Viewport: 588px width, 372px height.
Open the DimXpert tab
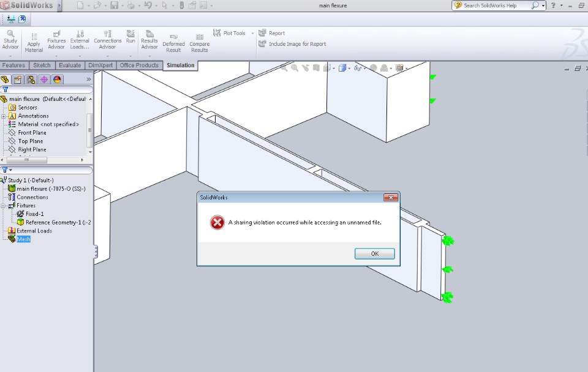pyautogui.click(x=100, y=65)
